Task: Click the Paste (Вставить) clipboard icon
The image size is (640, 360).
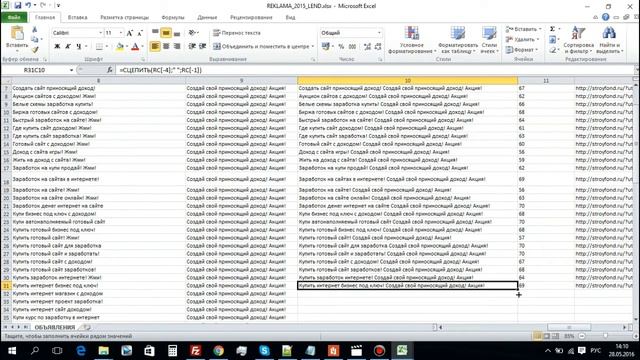Action: click(17, 33)
